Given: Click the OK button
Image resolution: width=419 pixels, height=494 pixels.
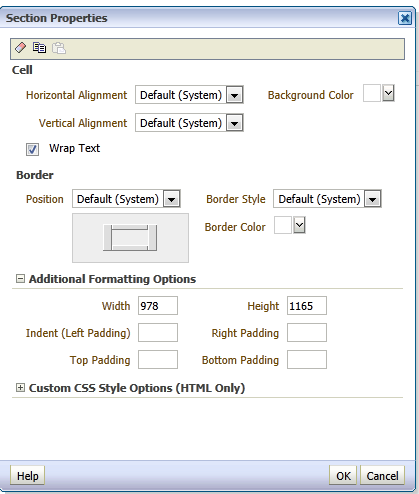Looking at the screenshot, I should 343,476.
